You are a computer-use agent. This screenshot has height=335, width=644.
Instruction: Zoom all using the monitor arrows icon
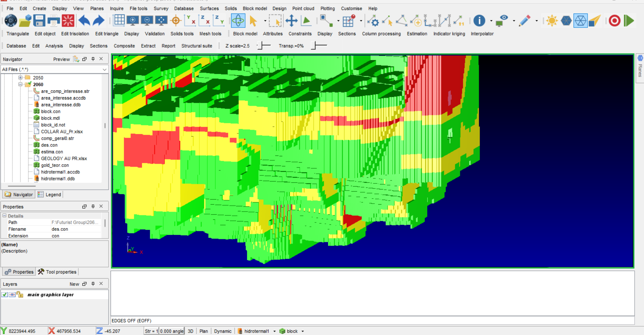tap(161, 21)
